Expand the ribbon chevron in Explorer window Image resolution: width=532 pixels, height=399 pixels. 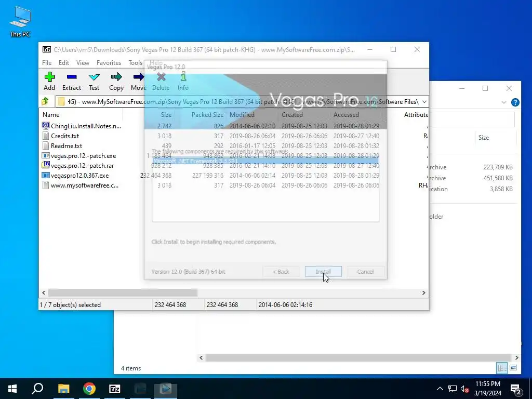point(504,102)
